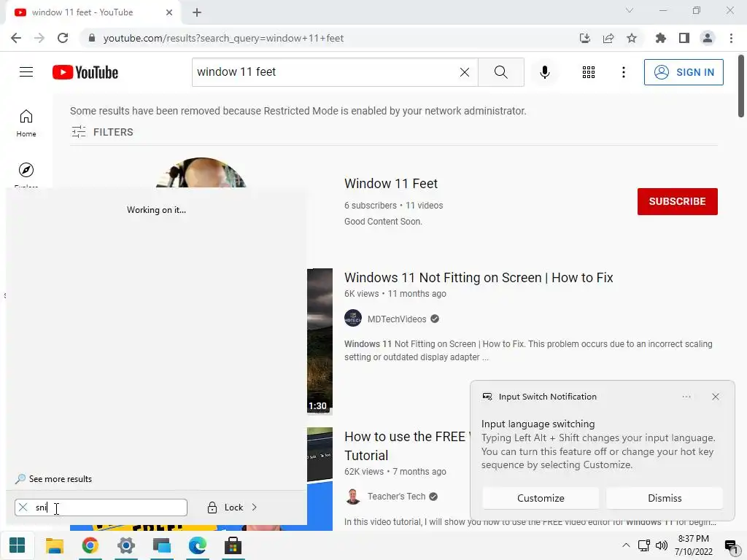Open the MDTechVideos channel link
This screenshot has width=747, height=560.
pos(397,319)
